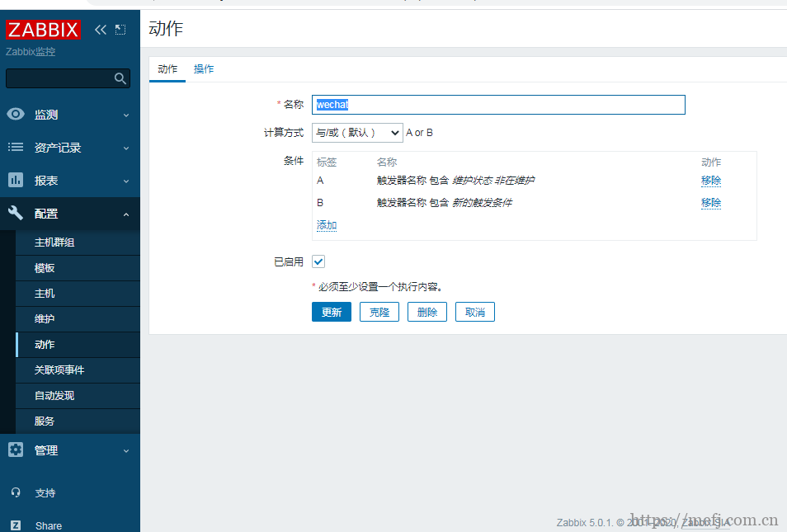787x532 pixels.
Task: Click the kiosk mode icon next to collapse
Action: point(120,30)
